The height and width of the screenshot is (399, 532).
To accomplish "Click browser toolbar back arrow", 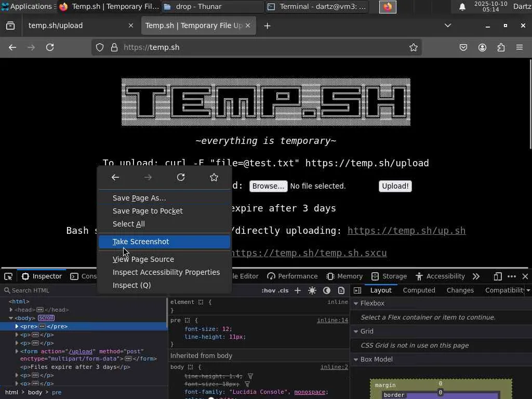I will point(12,47).
